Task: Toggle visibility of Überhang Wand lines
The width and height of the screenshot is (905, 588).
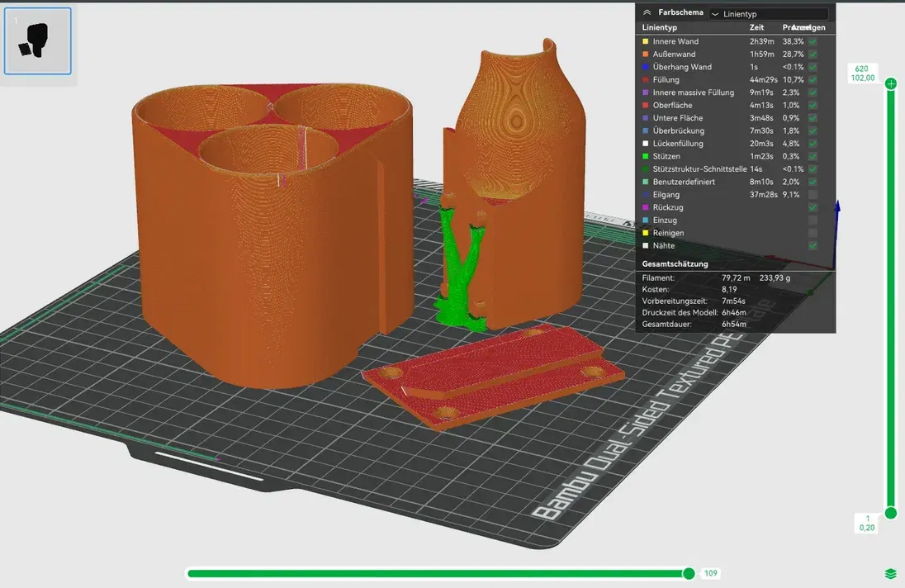Action: [x=813, y=67]
